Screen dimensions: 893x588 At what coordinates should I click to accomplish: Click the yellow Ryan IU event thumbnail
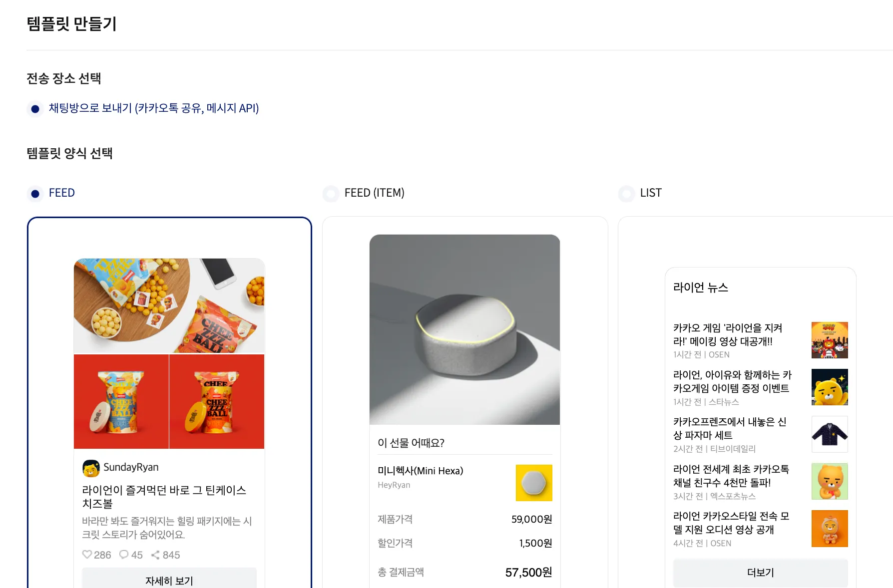click(x=830, y=387)
